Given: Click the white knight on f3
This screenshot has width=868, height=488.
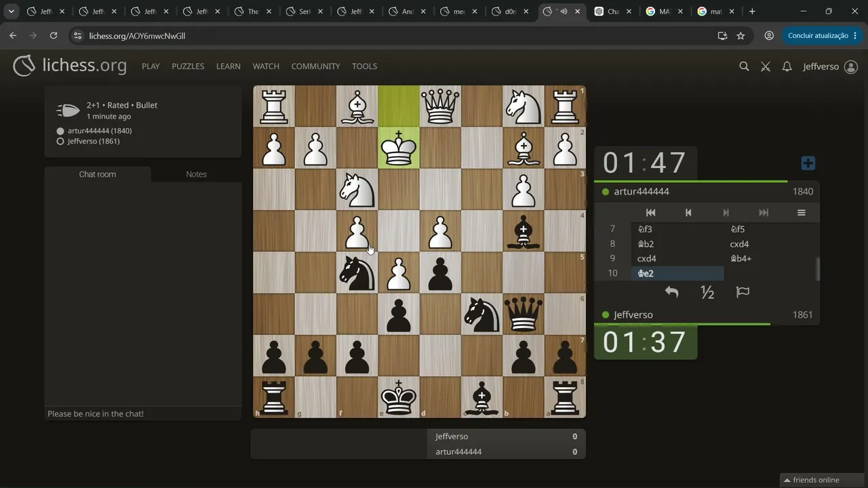Looking at the screenshot, I should pyautogui.click(x=357, y=190).
